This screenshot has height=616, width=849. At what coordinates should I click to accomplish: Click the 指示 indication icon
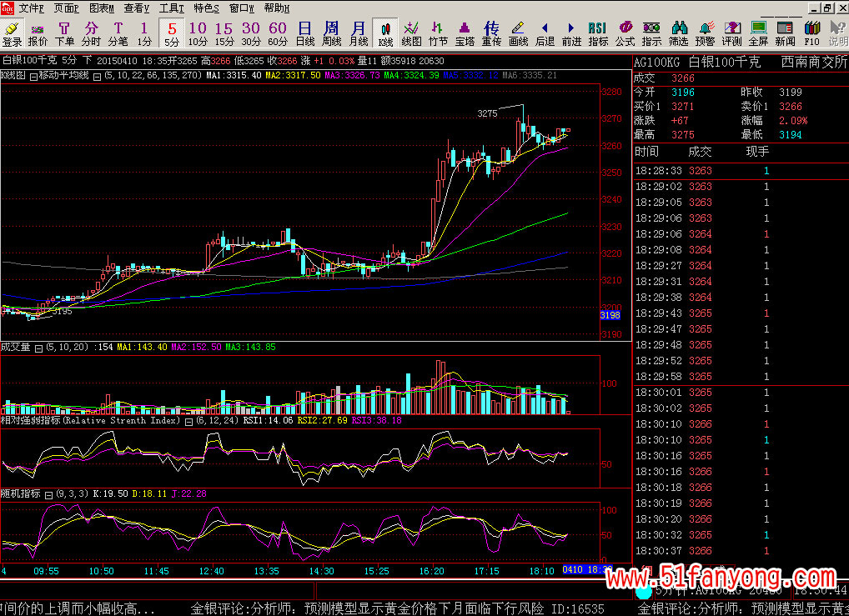651,33
